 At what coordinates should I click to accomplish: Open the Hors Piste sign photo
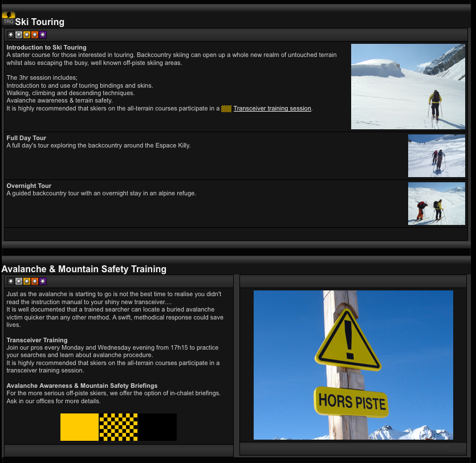(x=353, y=364)
